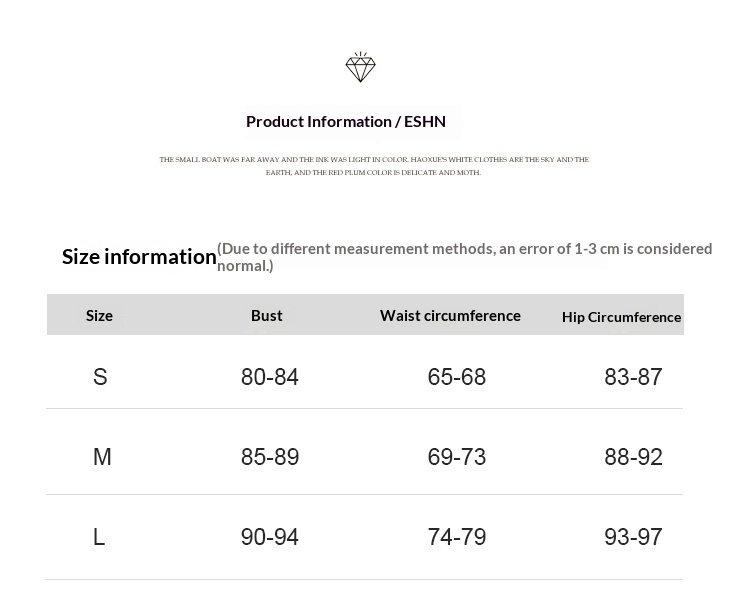Select the M size row label
This screenshot has width=750, height=610.
pos(102,457)
